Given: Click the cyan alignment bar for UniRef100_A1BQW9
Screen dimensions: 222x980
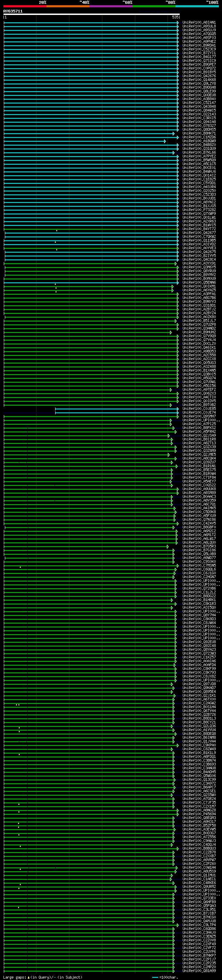Looking at the screenshot, I should pyautogui.click(x=85, y=141).
